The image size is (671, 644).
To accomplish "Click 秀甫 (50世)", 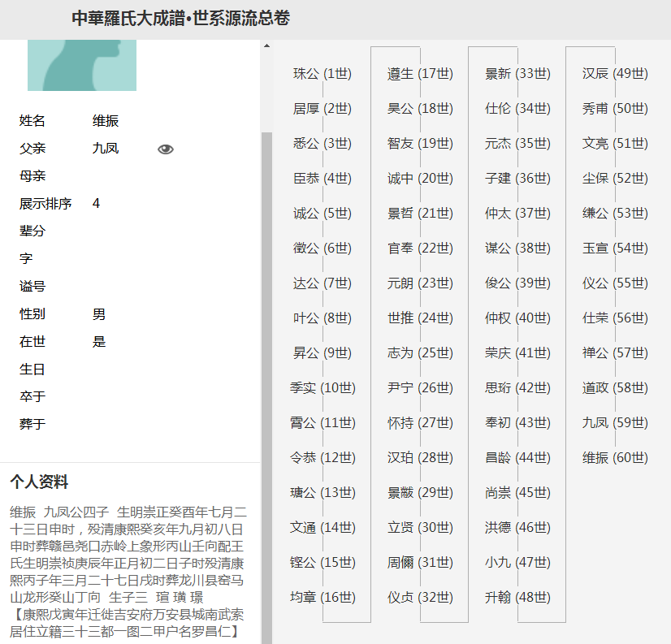I will click(x=616, y=109).
